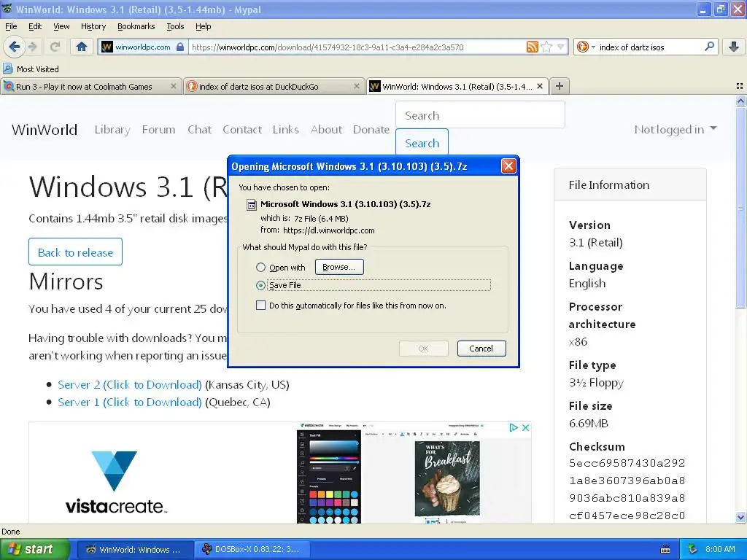Open the Forum nav link
747x560 pixels.
click(x=158, y=130)
